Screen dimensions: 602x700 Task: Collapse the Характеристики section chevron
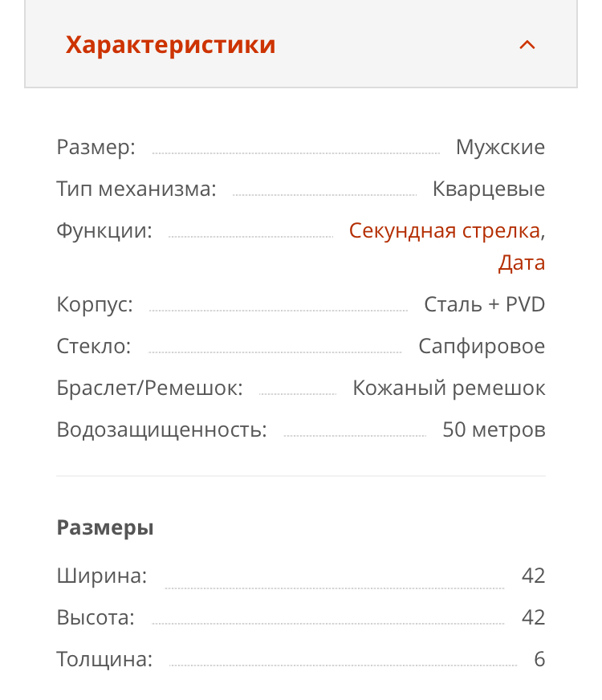click(527, 45)
